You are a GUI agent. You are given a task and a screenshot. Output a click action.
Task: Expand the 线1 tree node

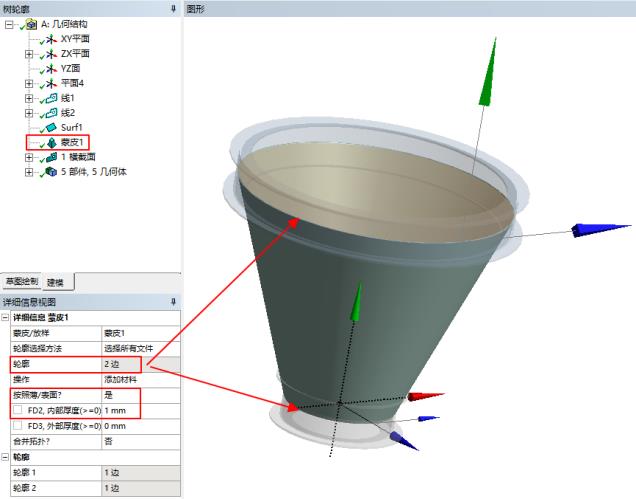(x=28, y=98)
